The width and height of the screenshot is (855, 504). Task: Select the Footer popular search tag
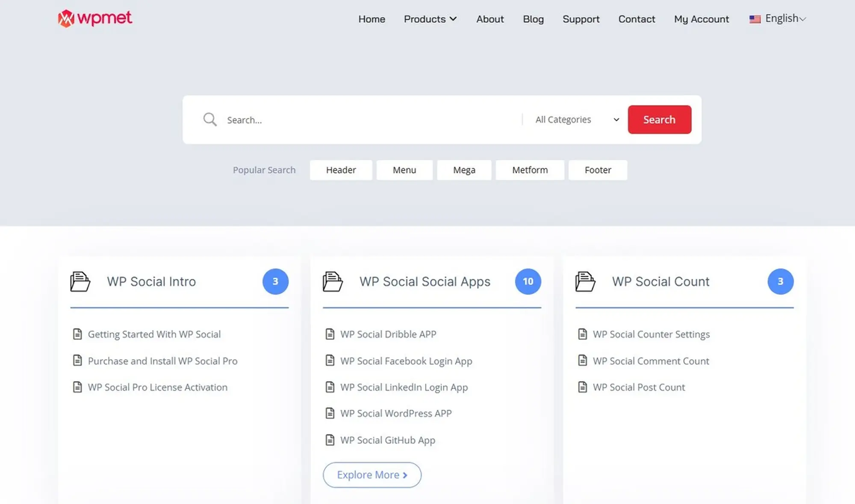(x=598, y=170)
